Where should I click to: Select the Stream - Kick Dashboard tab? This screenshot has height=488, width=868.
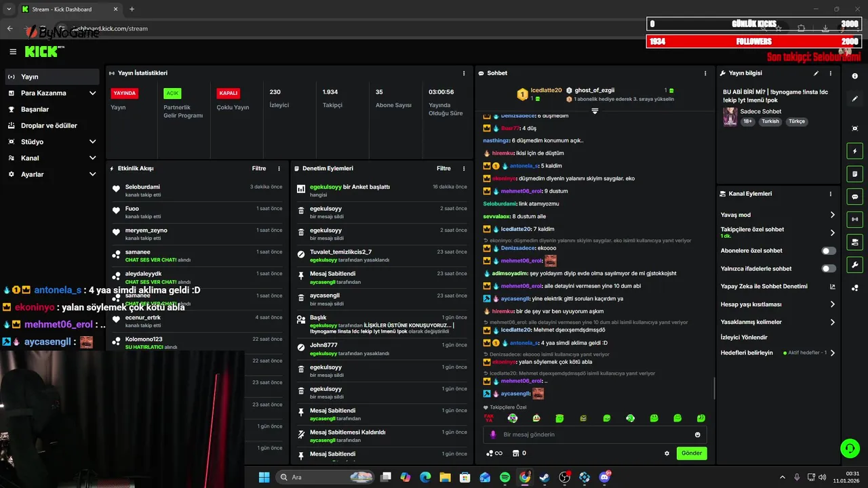tap(70, 9)
